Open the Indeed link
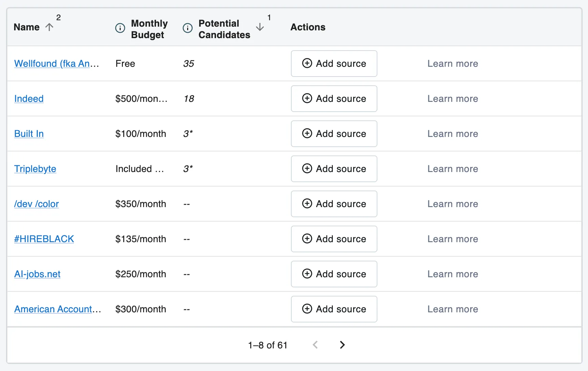 pos(29,98)
